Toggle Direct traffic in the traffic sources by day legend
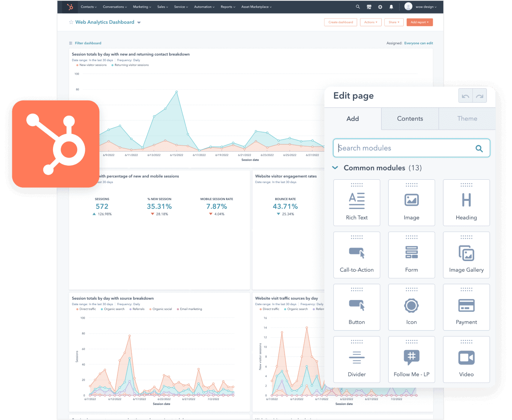The width and height of the screenshot is (512, 420). click(x=269, y=309)
